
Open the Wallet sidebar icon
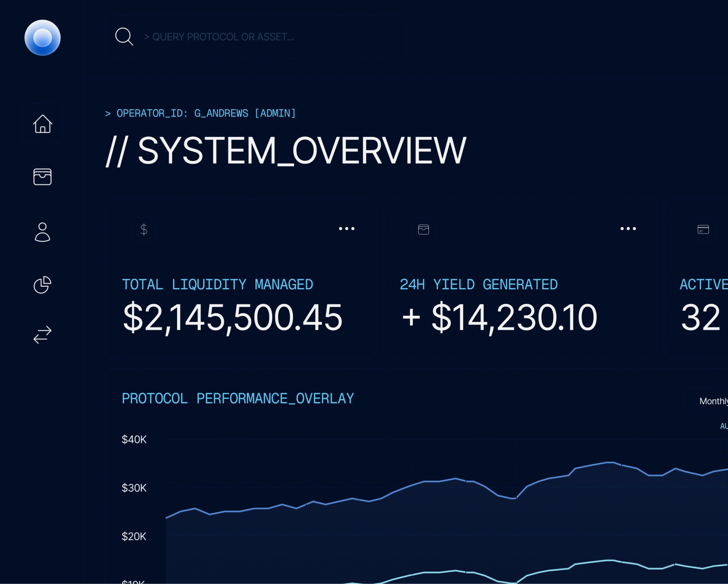tap(42, 177)
